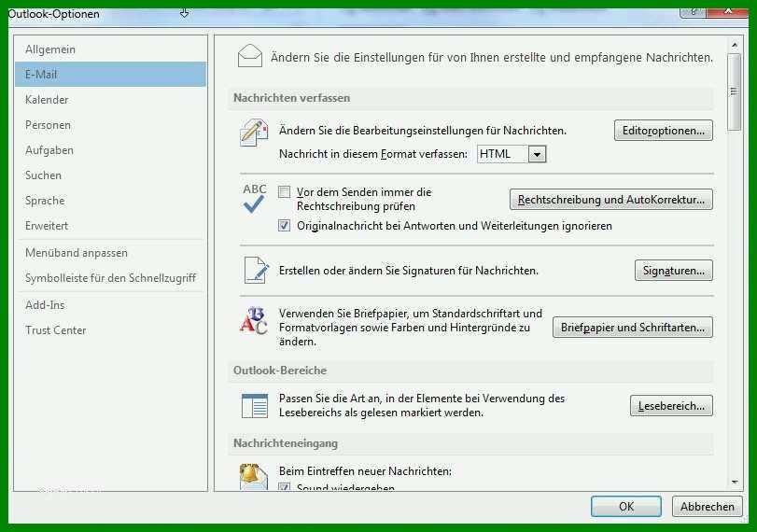This screenshot has height=532, width=757.
Task: Select Allgemein in the options sidebar
Action: [110, 49]
